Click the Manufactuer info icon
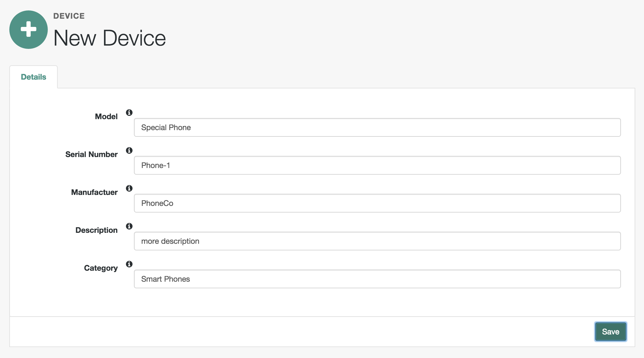The image size is (644, 358). (129, 188)
